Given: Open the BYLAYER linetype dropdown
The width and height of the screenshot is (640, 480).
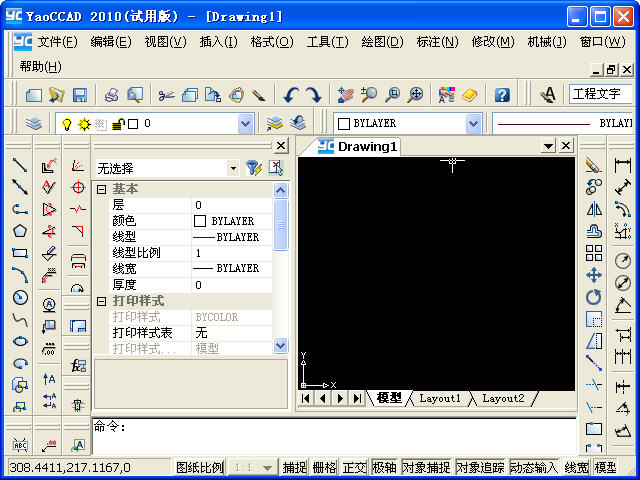Looking at the screenshot, I should coord(562,123).
